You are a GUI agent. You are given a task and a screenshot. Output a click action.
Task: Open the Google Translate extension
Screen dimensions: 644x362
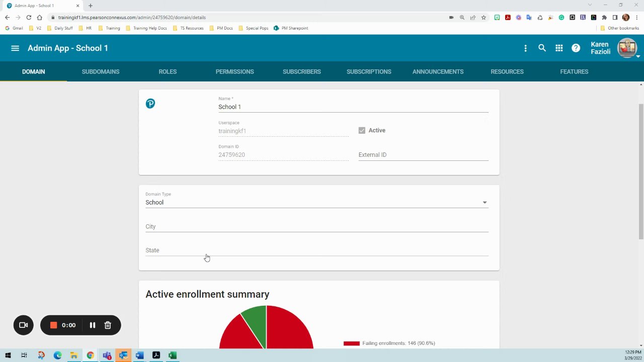[x=529, y=17]
